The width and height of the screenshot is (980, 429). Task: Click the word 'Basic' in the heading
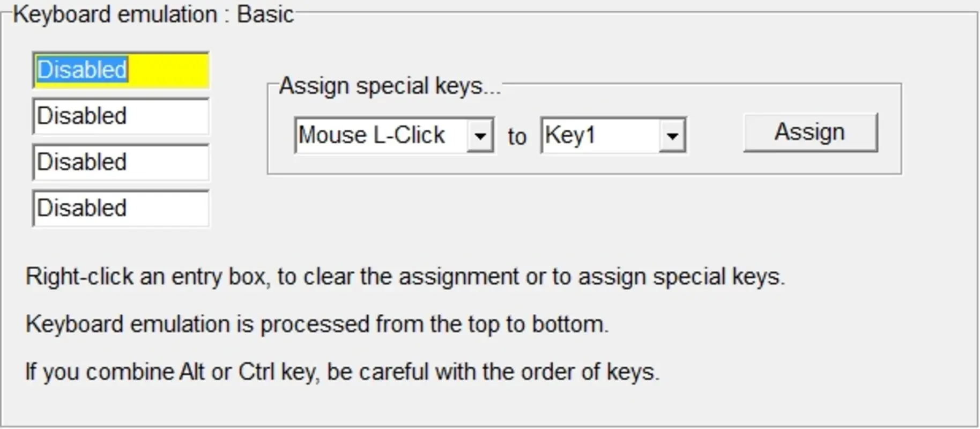[265, 14]
